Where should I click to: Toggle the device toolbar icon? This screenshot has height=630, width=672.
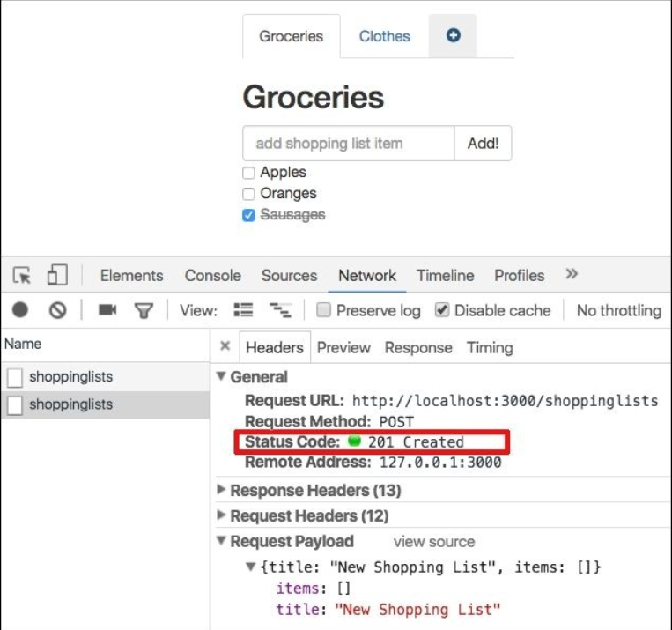57,276
